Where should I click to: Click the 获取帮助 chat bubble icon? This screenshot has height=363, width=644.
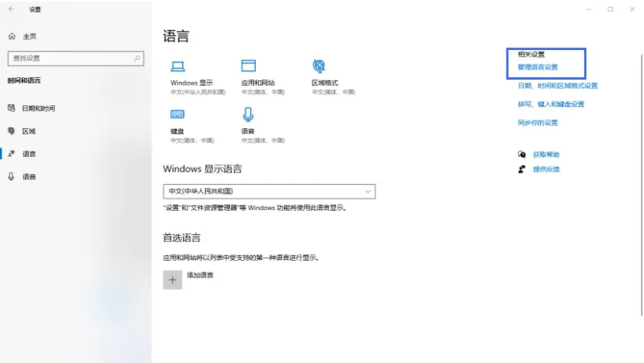pyautogui.click(x=522, y=154)
